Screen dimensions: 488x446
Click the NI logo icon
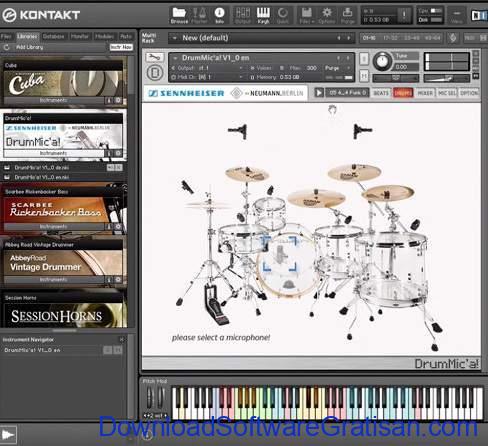[479, 15]
